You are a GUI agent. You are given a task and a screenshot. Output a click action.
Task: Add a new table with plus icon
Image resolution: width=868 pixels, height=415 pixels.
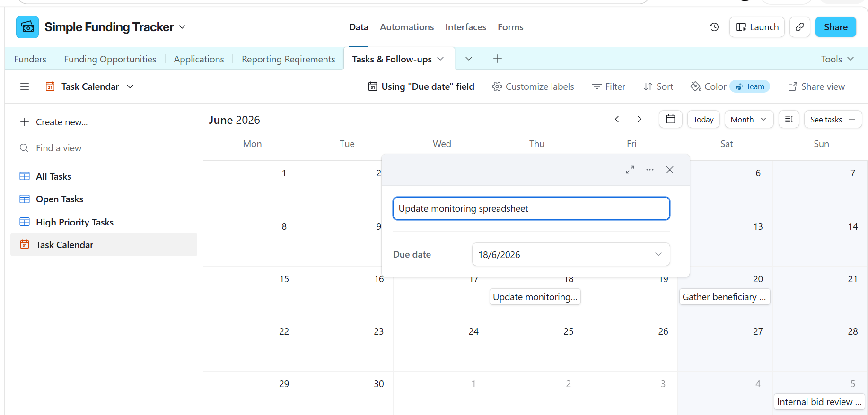click(x=498, y=59)
